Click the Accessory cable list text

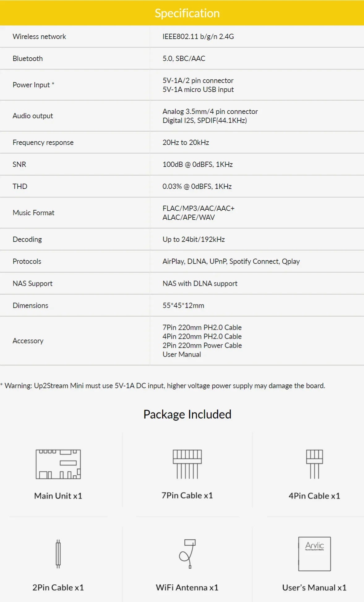pos(202,341)
